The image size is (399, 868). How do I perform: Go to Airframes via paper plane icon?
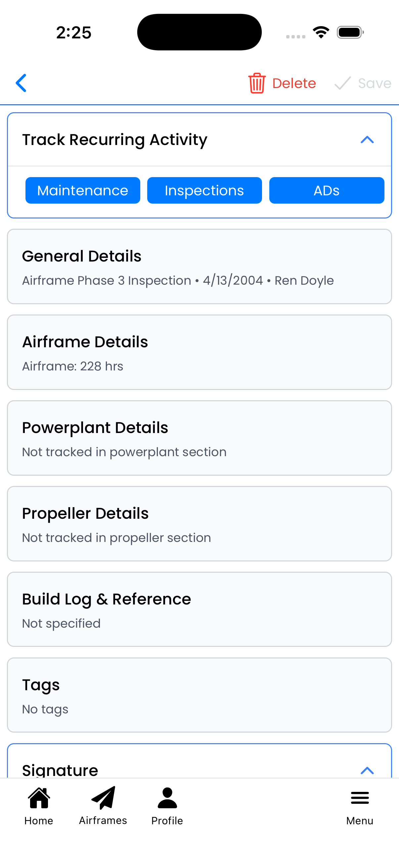[103, 798]
